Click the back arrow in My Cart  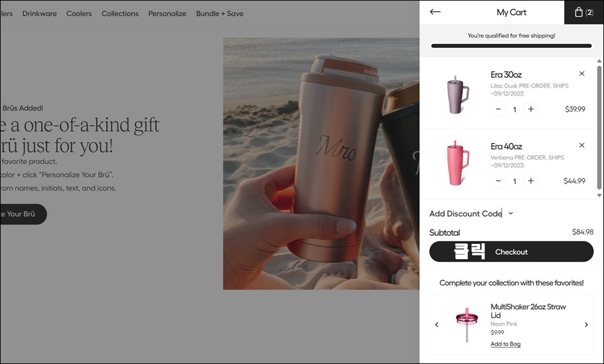pyautogui.click(x=435, y=12)
